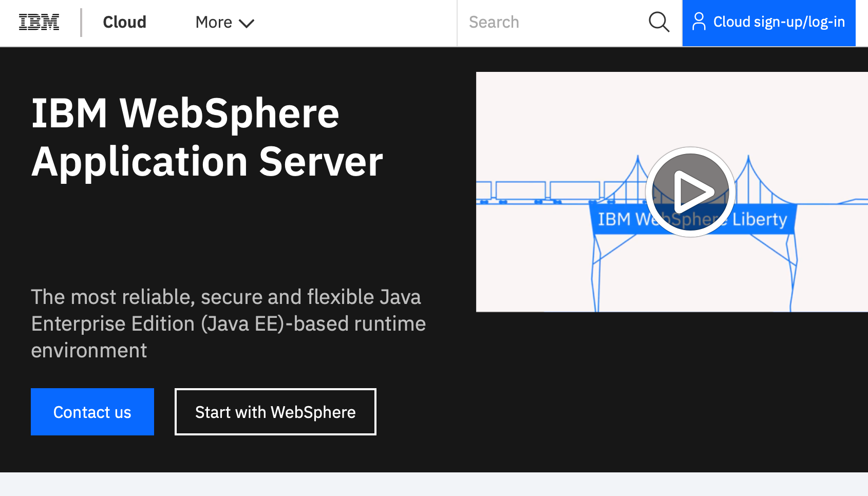
Task: Click the Cloud sign-up/log-in text
Action: click(x=779, y=22)
